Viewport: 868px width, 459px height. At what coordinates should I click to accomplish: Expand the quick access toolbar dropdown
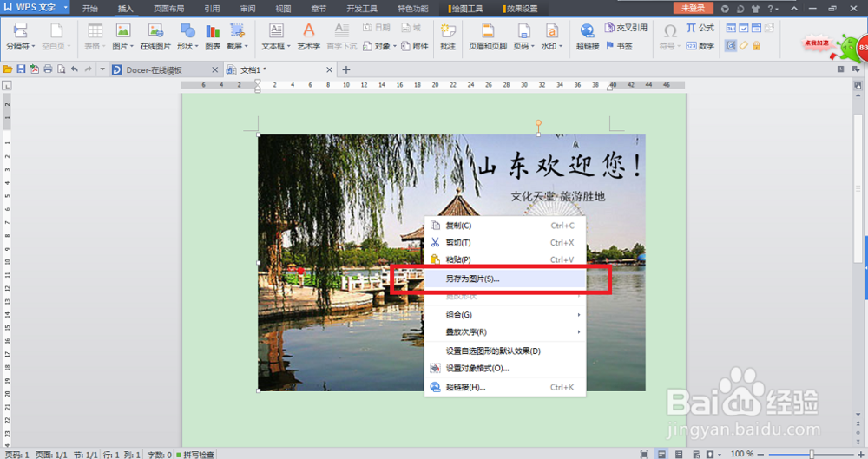(x=102, y=69)
